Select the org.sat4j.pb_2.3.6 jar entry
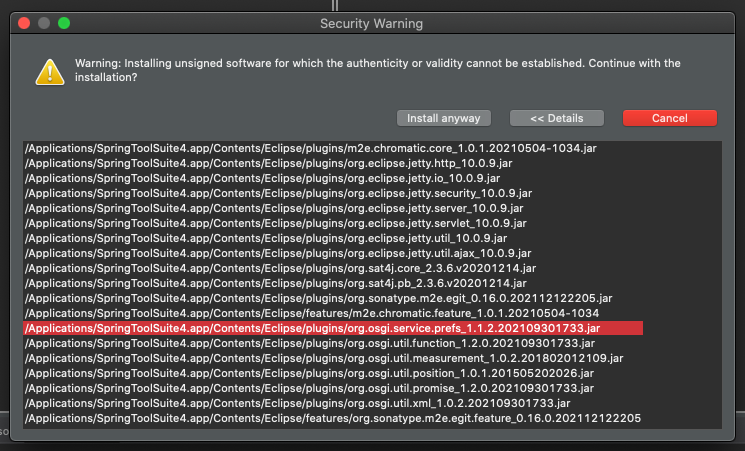 pos(276,283)
